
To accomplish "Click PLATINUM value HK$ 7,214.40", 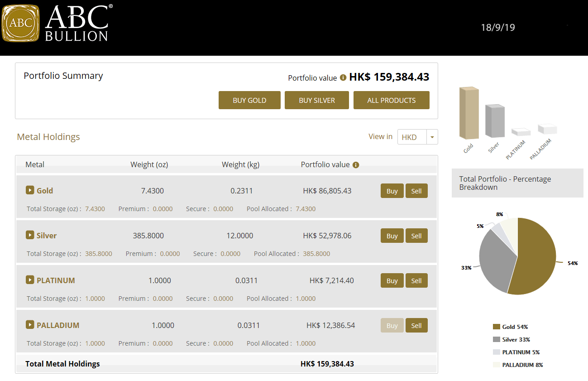I will pyautogui.click(x=332, y=280).
